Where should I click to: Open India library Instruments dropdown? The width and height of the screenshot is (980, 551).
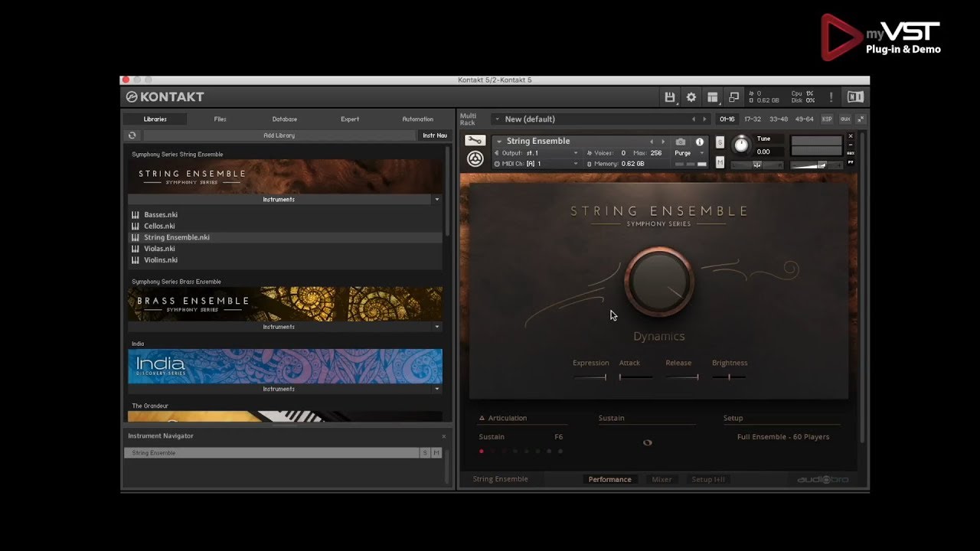437,389
